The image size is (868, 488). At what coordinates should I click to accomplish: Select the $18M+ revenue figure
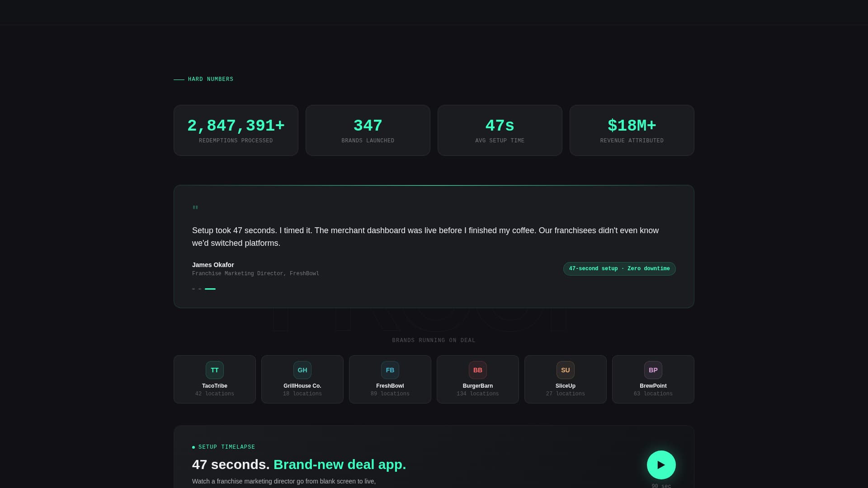[x=632, y=126]
